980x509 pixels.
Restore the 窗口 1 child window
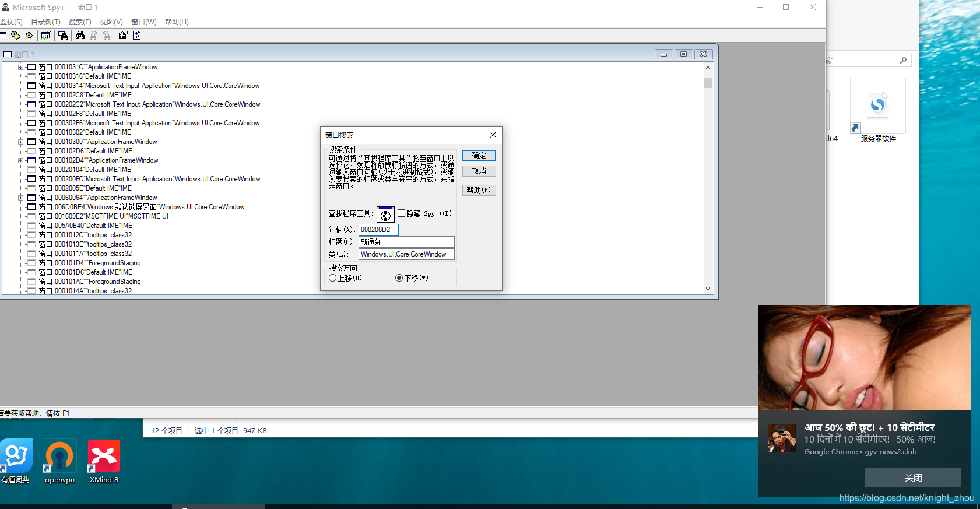pos(683,54)
